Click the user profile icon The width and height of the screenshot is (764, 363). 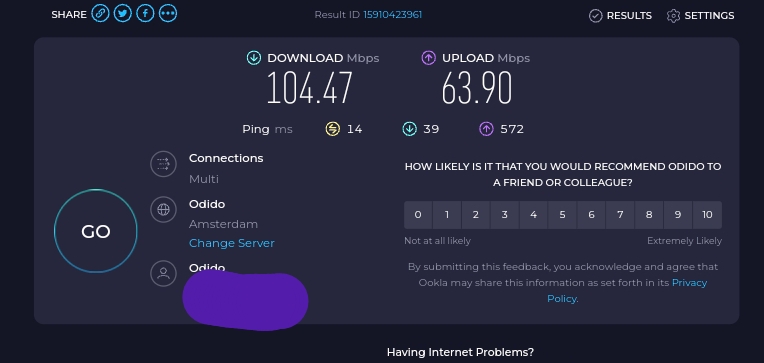pyautogui.click(x=163, y=273)
